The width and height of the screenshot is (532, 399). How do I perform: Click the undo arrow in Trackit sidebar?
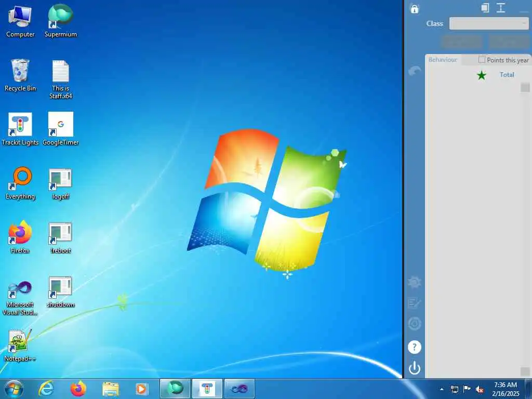click(x=415, y=71)
